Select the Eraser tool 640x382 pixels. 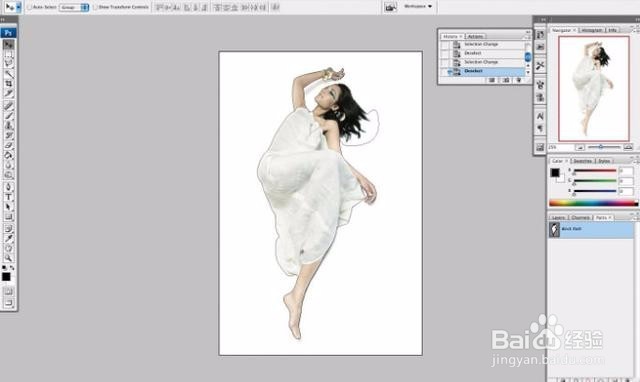[9, 145]
